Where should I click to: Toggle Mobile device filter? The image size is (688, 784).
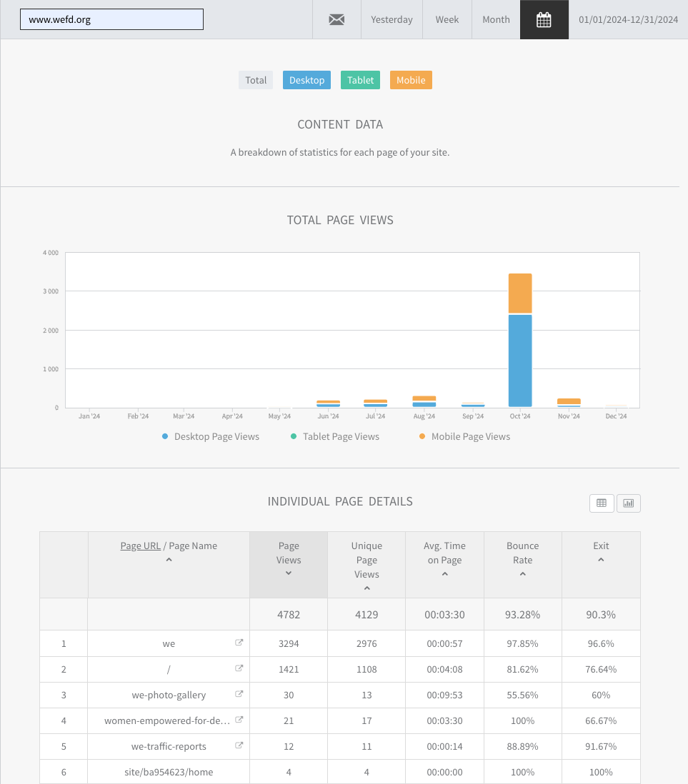point(411,80)
